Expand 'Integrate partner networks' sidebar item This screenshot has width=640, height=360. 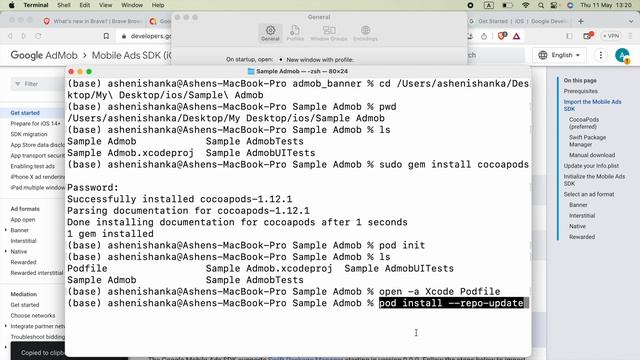click(6, 326)
